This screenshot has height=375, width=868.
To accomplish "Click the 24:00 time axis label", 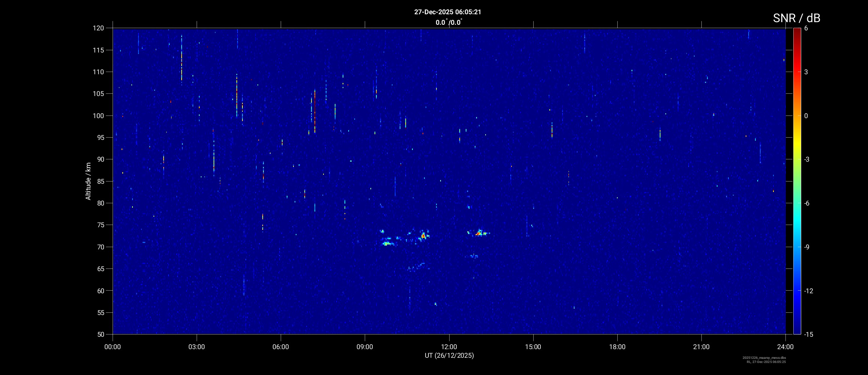I will click(785, 347).
